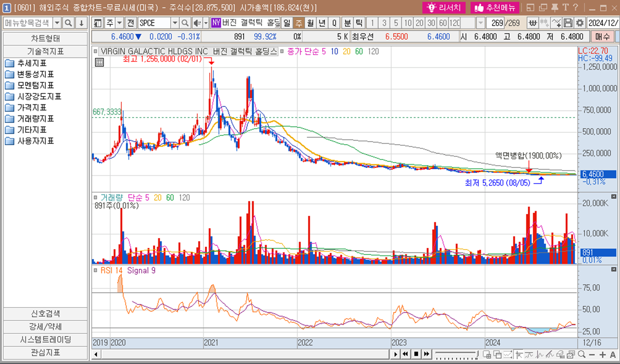Select the 월 monthly period toggle
Viewport: 620px width, 364px height.
pos(311,23)
